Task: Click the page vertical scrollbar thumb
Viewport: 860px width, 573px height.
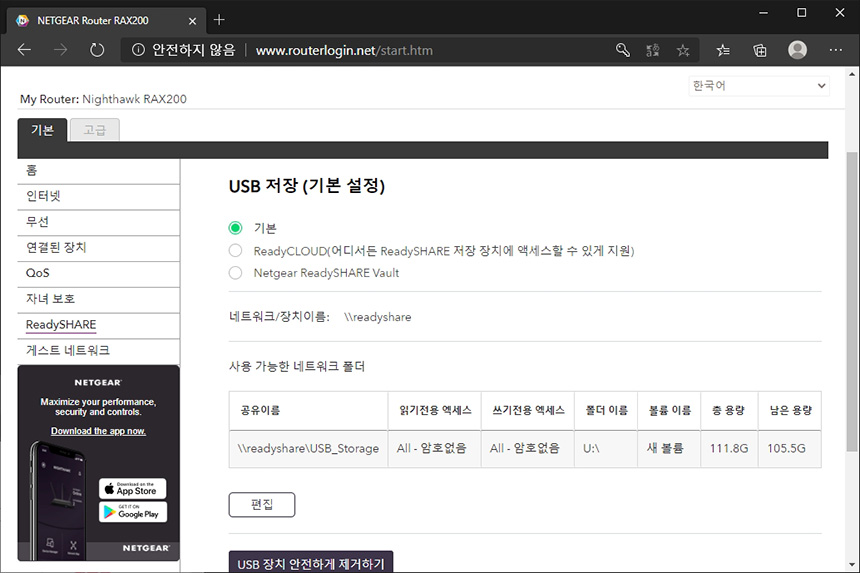Action: (x=852, y=302)
